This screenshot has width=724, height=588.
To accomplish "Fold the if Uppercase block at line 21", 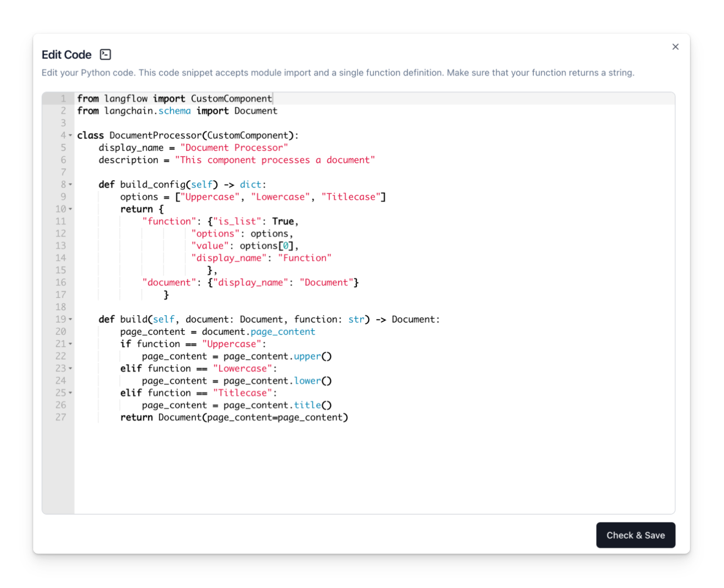I will pos(70,344).
